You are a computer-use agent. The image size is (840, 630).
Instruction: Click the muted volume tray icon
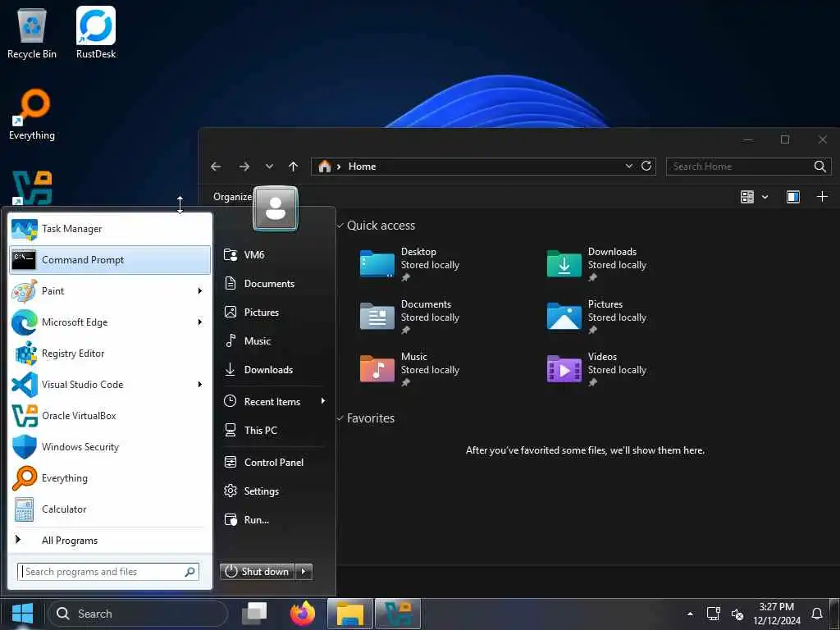(737, 614)
